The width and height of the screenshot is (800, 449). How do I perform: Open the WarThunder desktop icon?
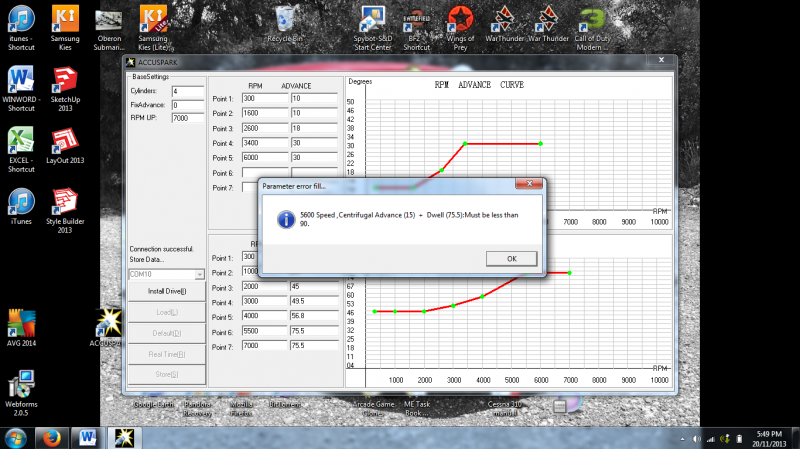[x=505, y=24]
